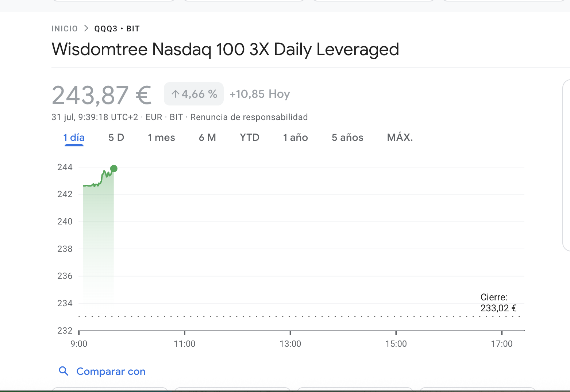Click the 15:00 time axis label
This screenshot has height=392, width=570.
pos(396,344)
